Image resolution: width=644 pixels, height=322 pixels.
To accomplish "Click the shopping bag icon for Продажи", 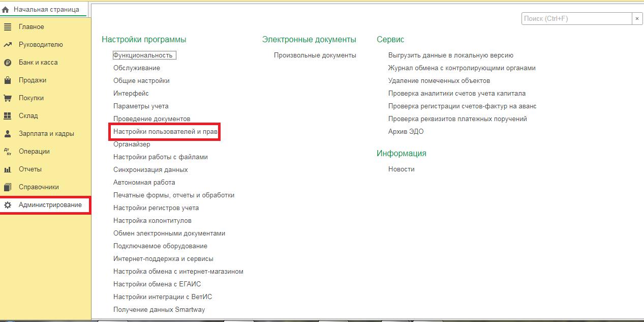I will tap(8, 80).
